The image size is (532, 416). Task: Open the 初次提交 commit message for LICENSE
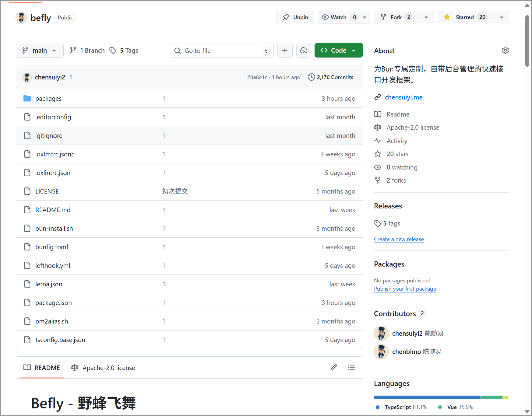175,191
